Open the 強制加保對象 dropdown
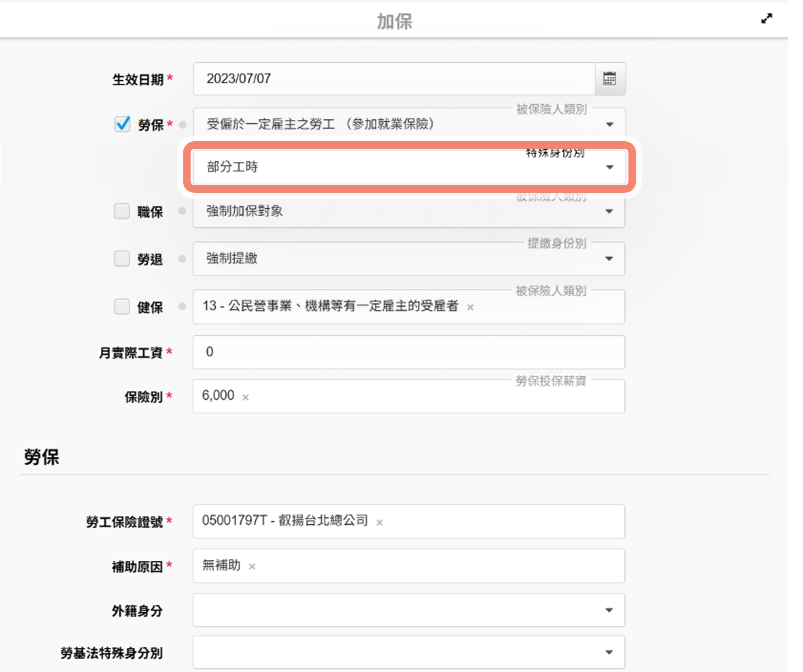803x672 pixels. [x=609, y=211]
